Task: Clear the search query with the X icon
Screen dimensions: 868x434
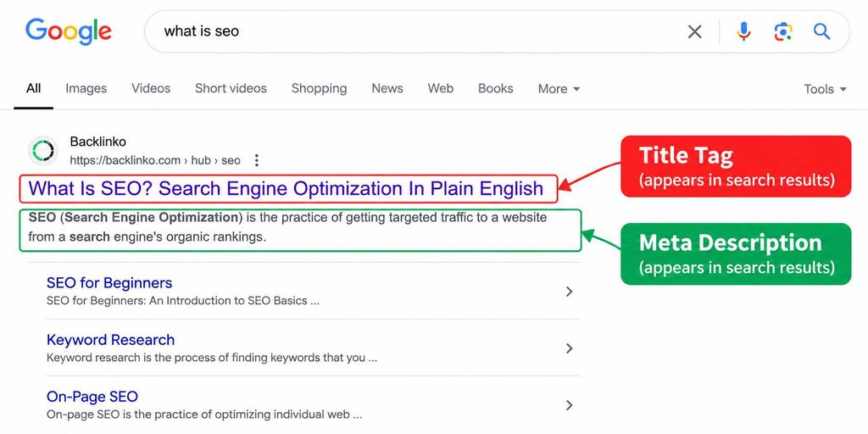Action: pyautogui.click(x=694, y=31)
